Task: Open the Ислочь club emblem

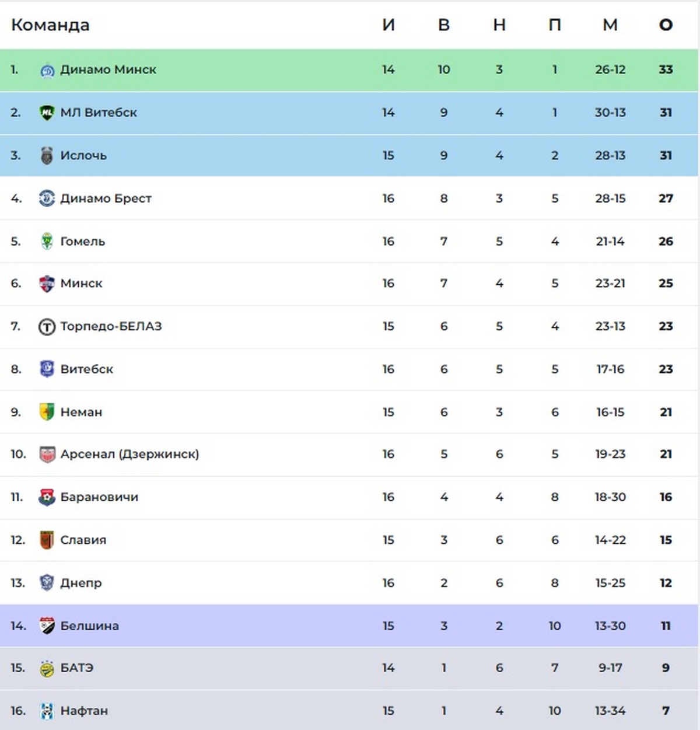Action: click(x=47, y=156)
